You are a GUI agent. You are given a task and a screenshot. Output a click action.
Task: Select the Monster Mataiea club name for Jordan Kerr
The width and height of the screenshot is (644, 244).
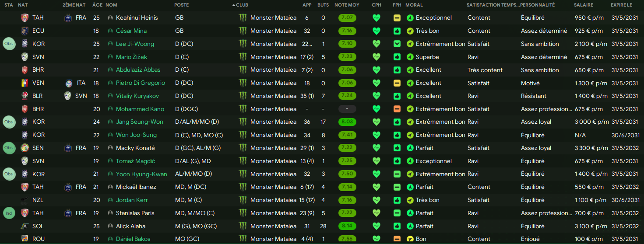[273, 200]
